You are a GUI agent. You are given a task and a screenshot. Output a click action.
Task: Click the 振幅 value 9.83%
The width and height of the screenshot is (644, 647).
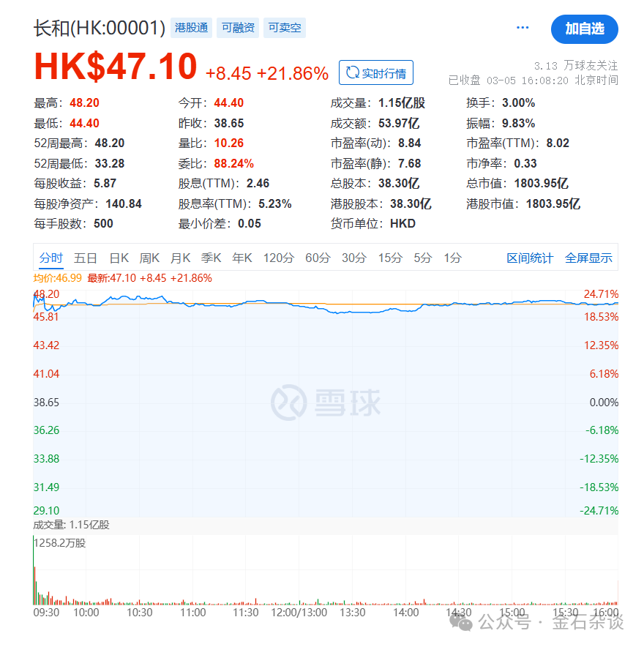[519, 123]
